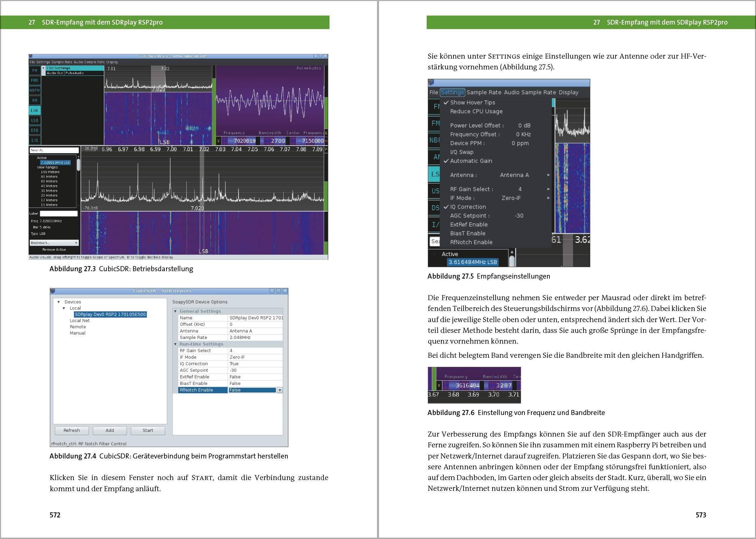Collapse the Run-time Settings section
Image resolution: width=756 pixels, height=539 pixels.
click(175, 344)
